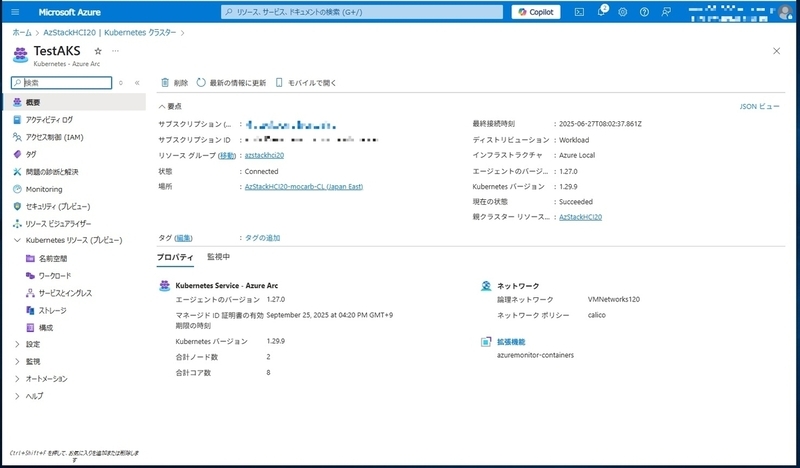Click the サービスとイングレス icon
800x468 pixels.
coord(30,293)
